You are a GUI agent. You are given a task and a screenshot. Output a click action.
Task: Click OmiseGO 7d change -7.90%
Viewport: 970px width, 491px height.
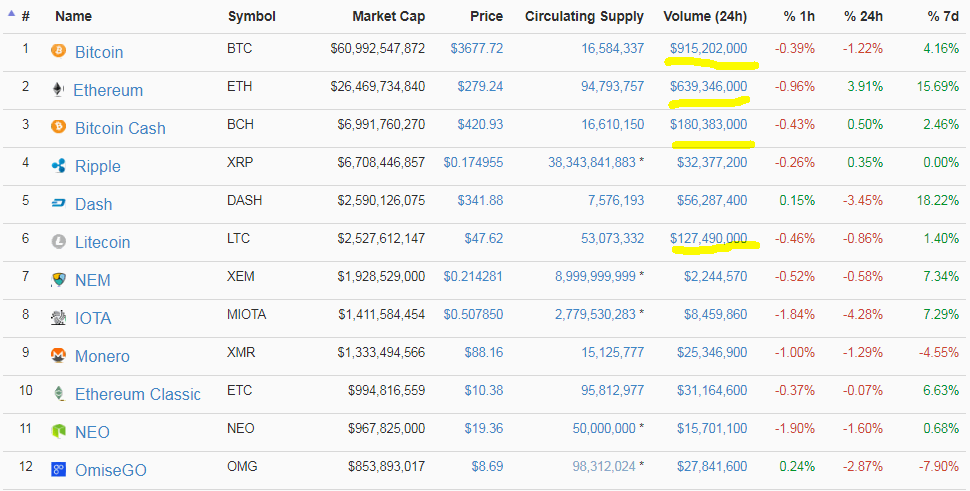coord(939,467)
